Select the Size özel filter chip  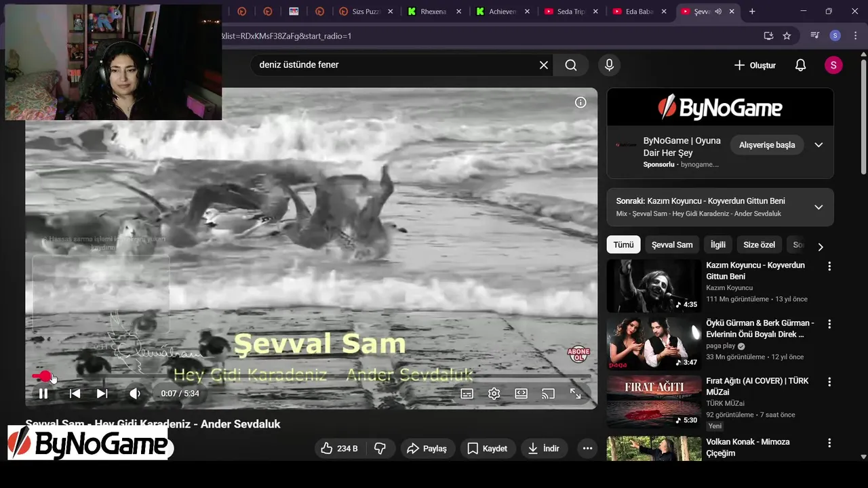click(x=759, y=245)
